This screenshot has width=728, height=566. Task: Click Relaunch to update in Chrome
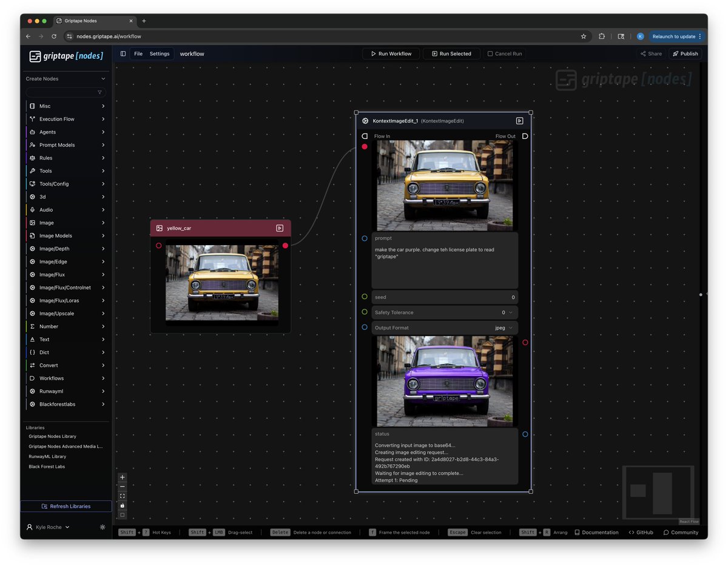point(677,36)
